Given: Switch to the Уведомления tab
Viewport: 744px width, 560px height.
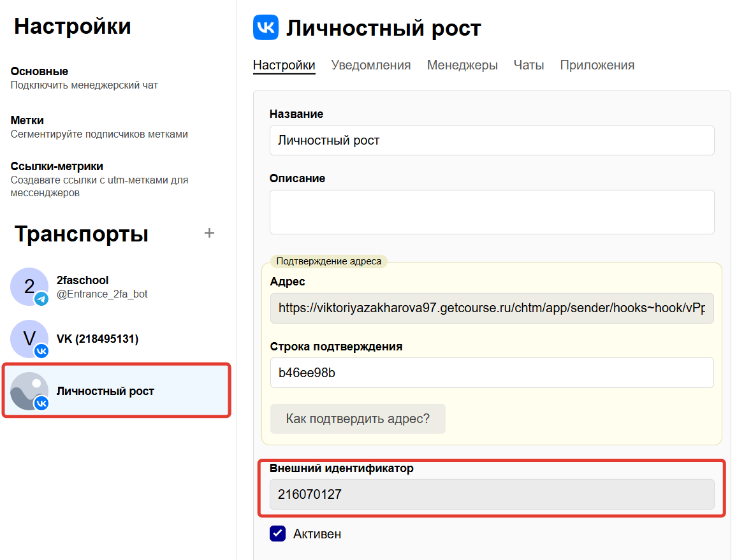Looking at the screenshot, I should 371,65.
